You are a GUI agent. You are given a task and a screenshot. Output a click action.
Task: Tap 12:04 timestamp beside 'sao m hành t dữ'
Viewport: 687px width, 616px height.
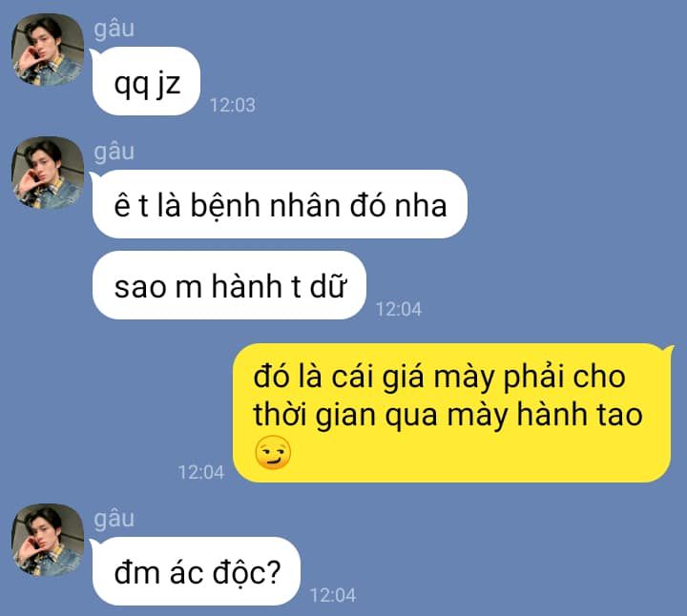point(399,309)
